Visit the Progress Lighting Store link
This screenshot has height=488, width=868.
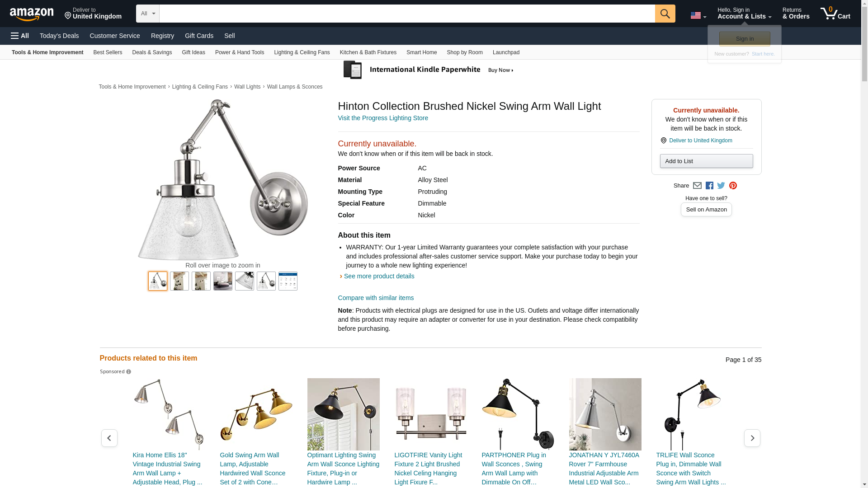[383, 118]
